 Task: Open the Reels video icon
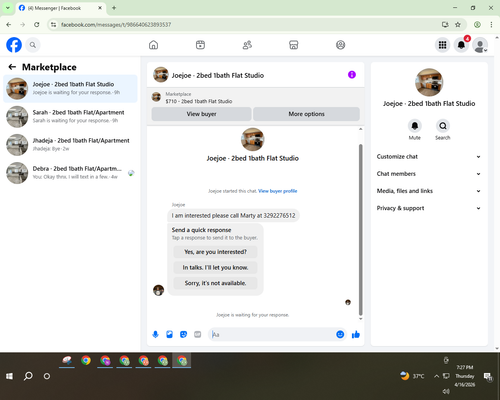(x=200, y=45)
